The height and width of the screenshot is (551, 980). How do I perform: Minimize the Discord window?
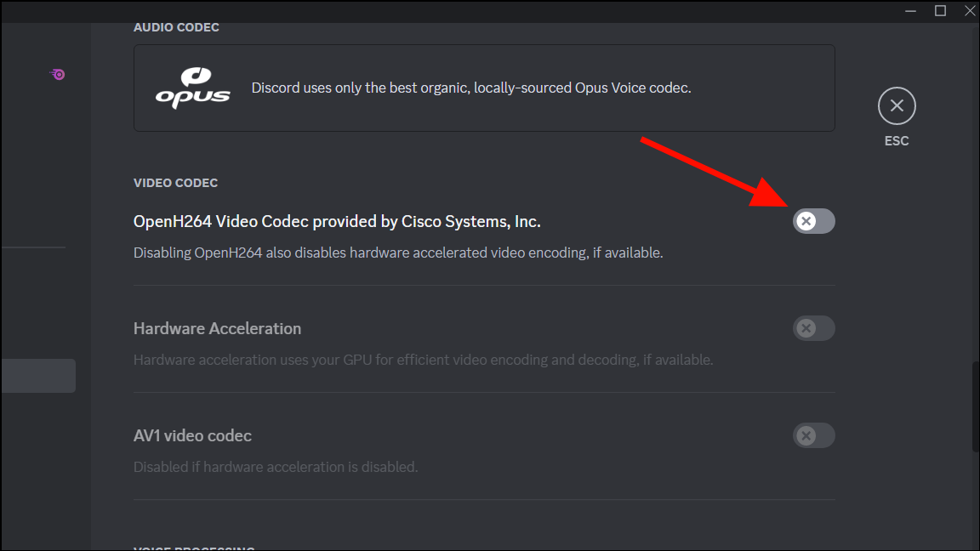pos(910,10)
